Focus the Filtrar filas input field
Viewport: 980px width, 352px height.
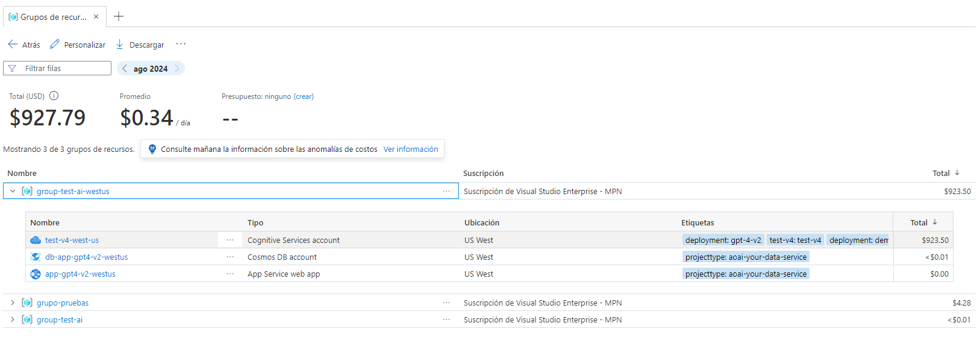57,68
